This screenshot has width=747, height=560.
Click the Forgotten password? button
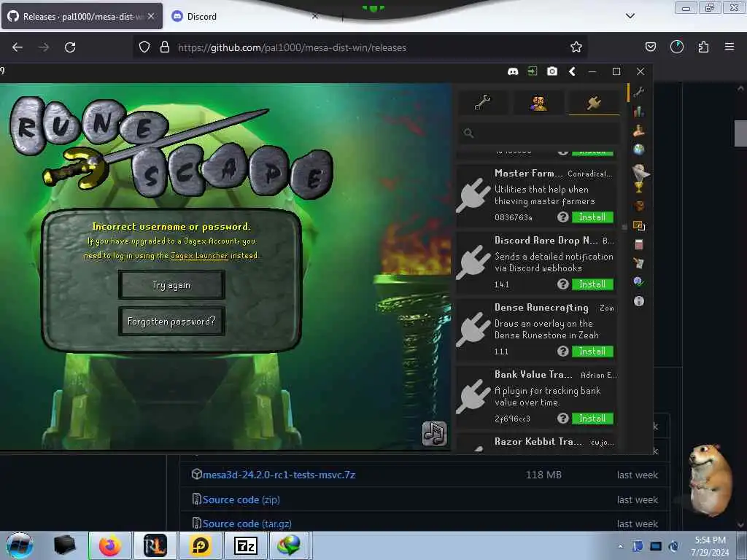click(171, 322)
